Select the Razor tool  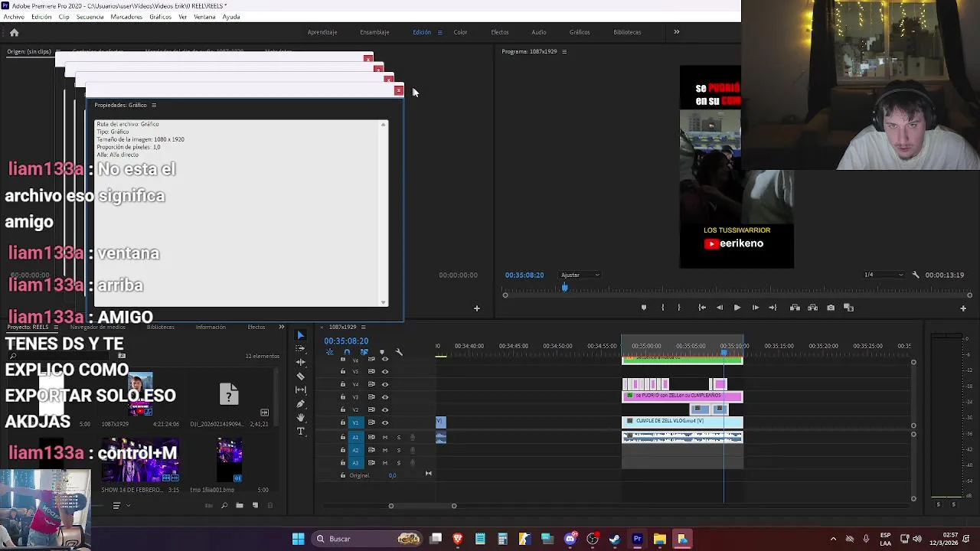pyautogui.click(x=300, y=376)
